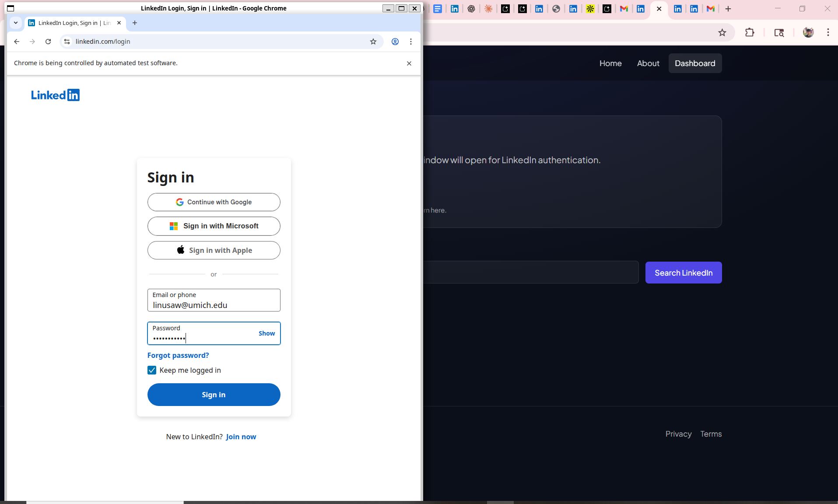Open a new tab in background browser
The image size is (838, 504).
click(728, 9)
